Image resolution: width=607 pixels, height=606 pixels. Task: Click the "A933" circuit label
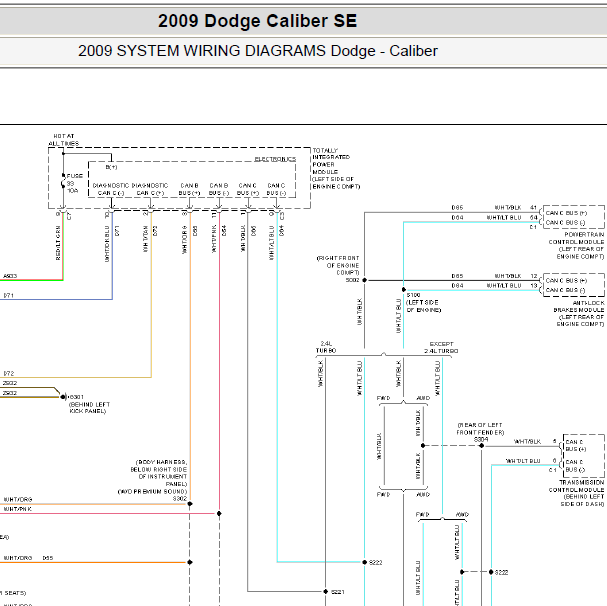pos(10,276)
